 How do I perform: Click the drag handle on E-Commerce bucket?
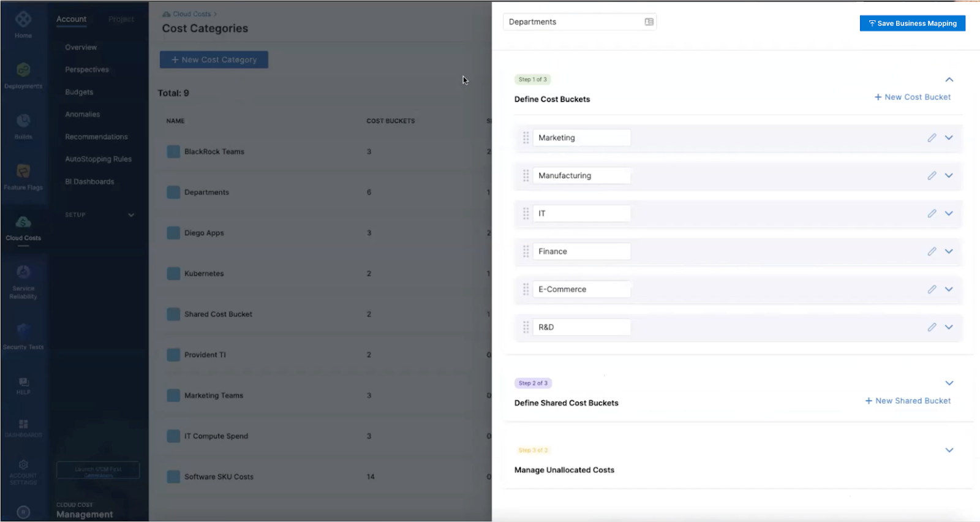[526, 290]
